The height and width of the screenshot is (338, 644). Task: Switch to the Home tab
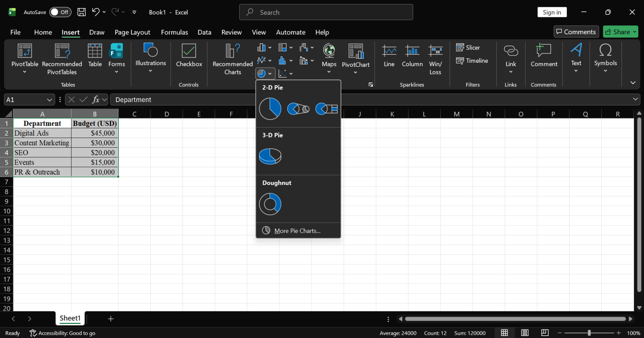tap(43, 32)
